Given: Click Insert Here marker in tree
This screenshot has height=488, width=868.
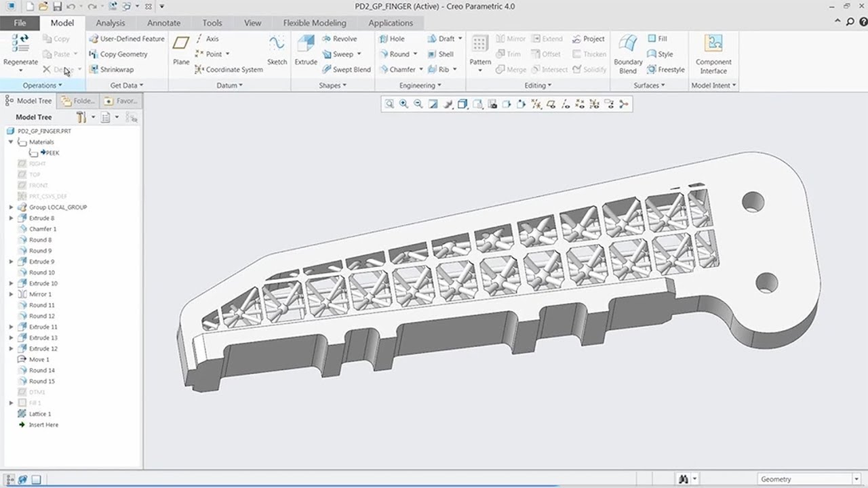Looking at the screenshot, I should pyautogui.click(x=38, y=424).
